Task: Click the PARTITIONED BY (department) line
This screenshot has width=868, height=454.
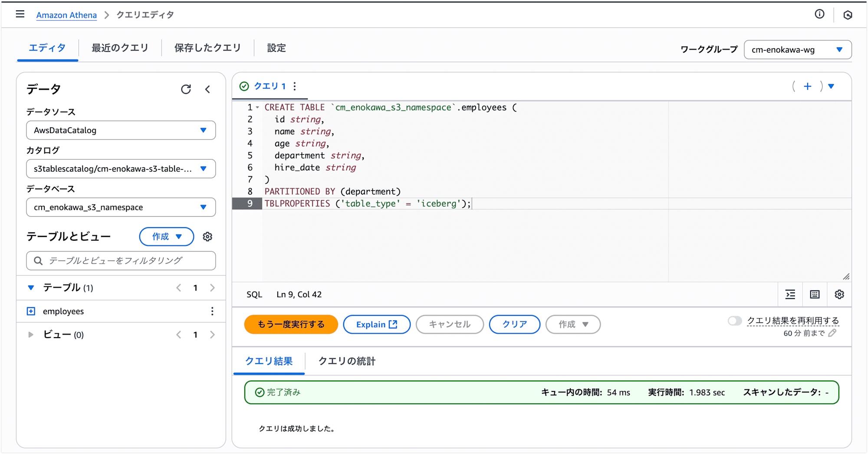Action: [x=332, y=192]
